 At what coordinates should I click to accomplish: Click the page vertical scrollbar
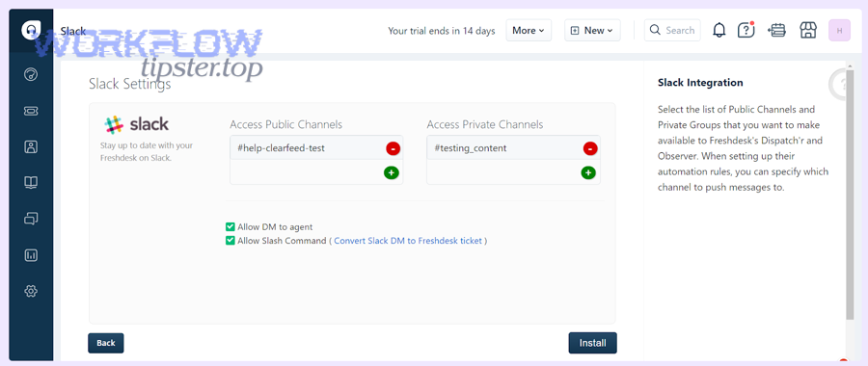(x=850, y=194)
